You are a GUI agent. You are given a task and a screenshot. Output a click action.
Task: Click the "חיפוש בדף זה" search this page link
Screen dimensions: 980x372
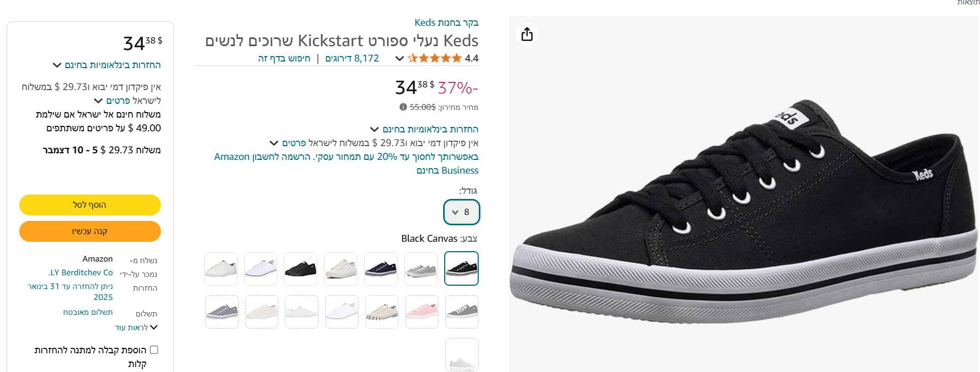tap(284, 58)
